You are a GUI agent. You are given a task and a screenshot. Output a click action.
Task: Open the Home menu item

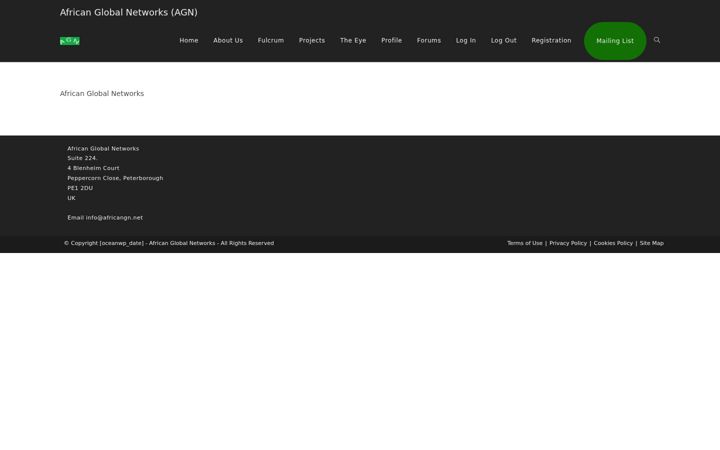pyautogui.click(x=189, y=40)
